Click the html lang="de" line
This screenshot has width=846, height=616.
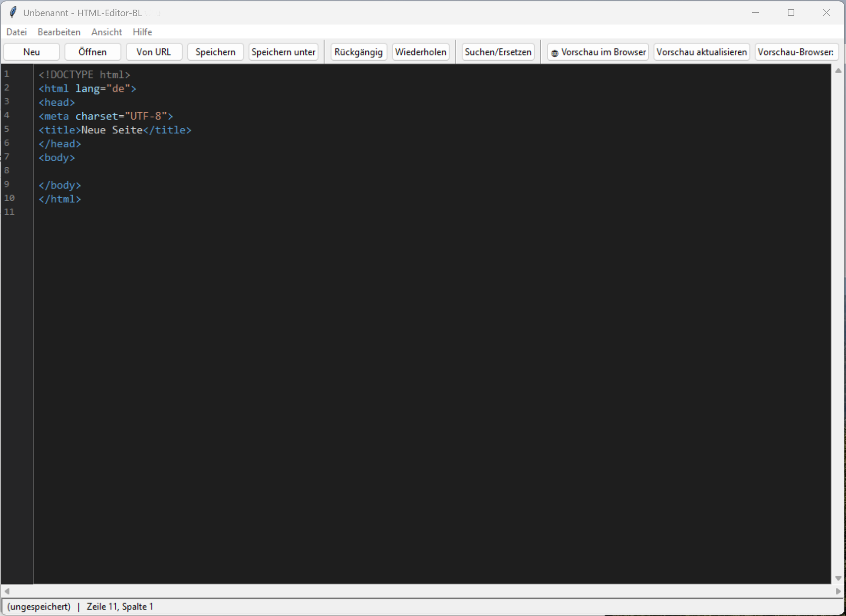[87, 89]
